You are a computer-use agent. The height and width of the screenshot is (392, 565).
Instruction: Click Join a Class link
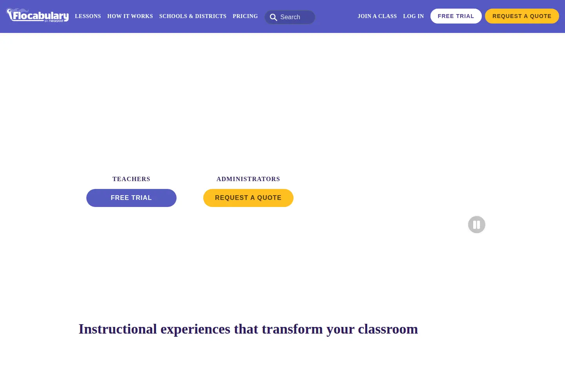(x=377, y=16)
